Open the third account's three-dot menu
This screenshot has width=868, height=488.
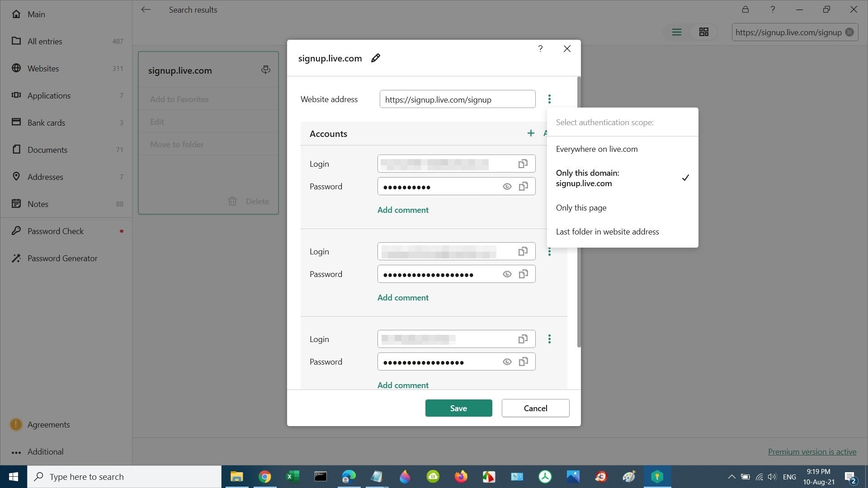(x=549, y=339)
